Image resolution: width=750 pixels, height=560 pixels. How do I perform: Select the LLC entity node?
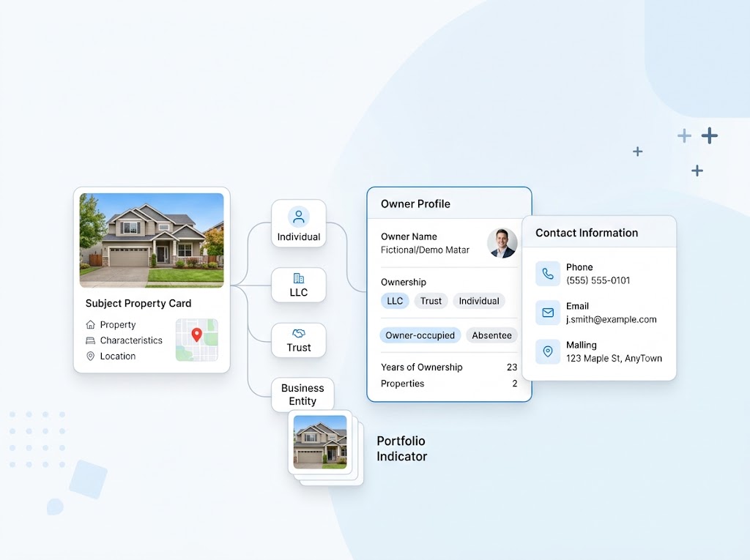coord(299,285)
